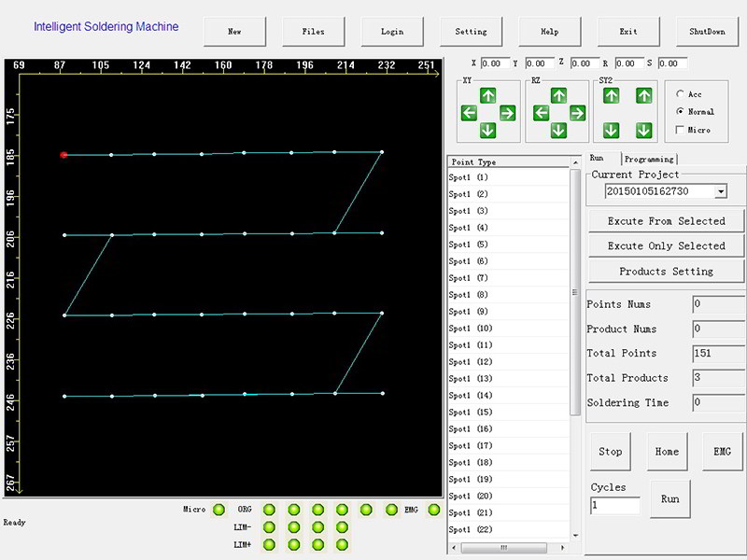Viewport: 747px width, 560px height.
Task: Click Excute From Selected
Action: [666, 221]
